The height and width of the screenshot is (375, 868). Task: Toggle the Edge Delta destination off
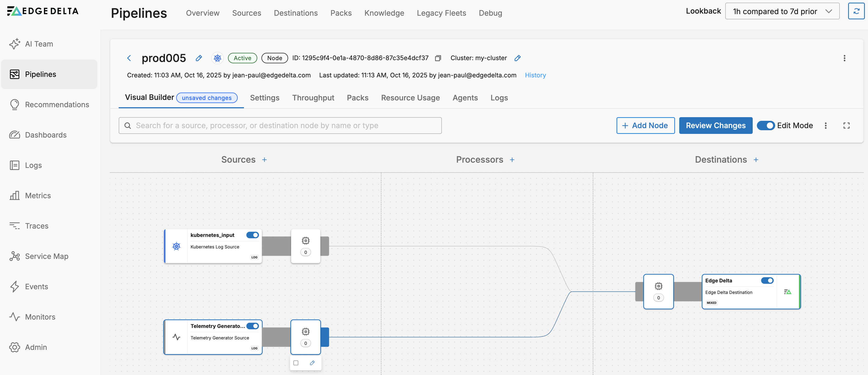[x=767, y=281]
